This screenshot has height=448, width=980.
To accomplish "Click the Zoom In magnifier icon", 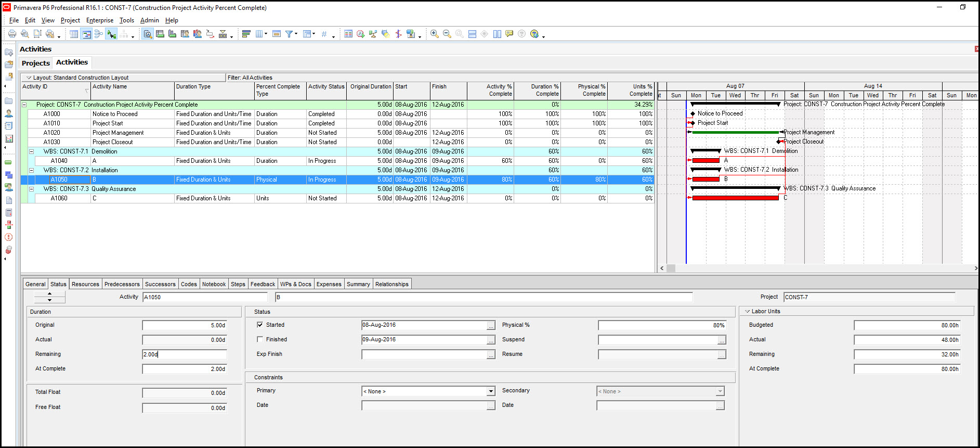I will 435,34.
